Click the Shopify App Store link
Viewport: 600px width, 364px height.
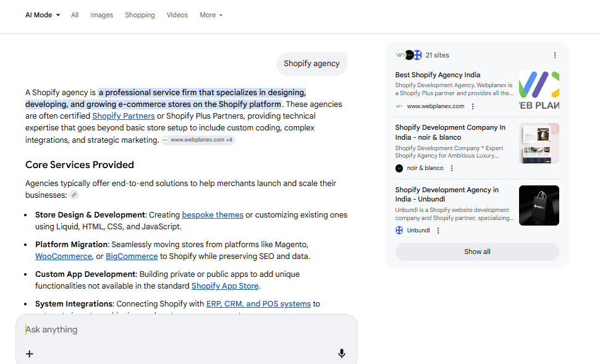(225, 286)
